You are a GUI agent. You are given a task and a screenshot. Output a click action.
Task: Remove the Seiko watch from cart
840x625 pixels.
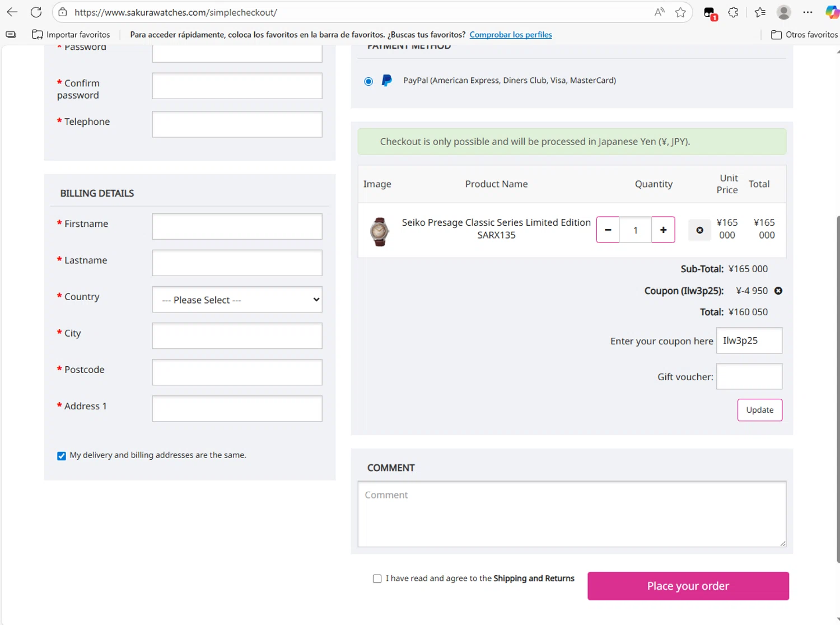tap(699, 230)
